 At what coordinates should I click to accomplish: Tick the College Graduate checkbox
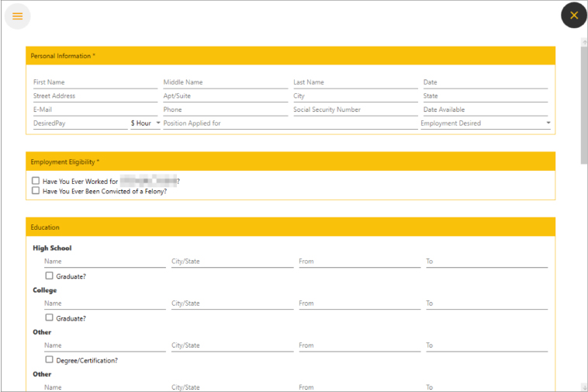coord(49,317)
